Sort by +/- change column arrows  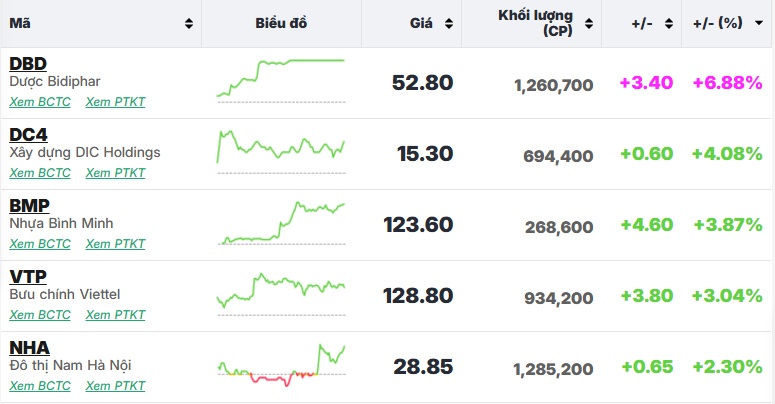coord(669,23)
